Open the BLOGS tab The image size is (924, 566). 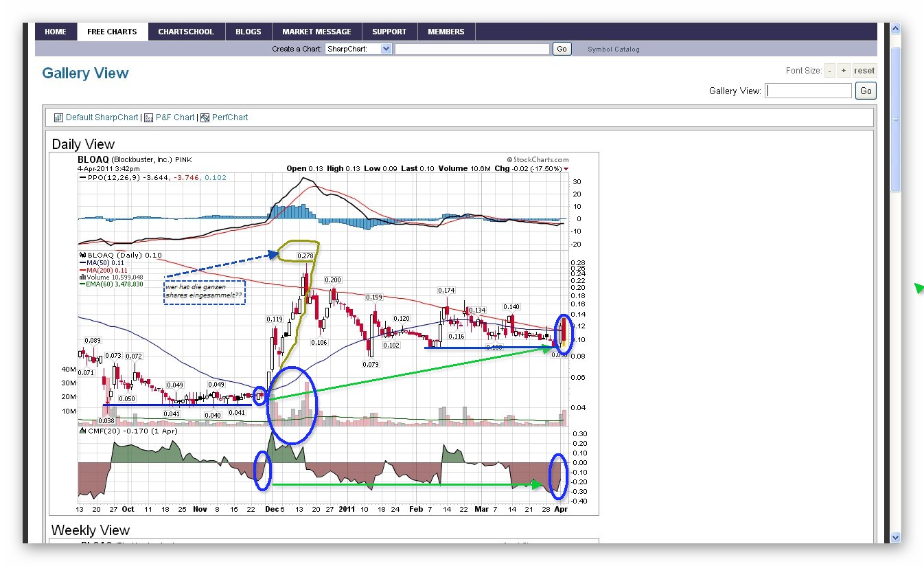249,32
